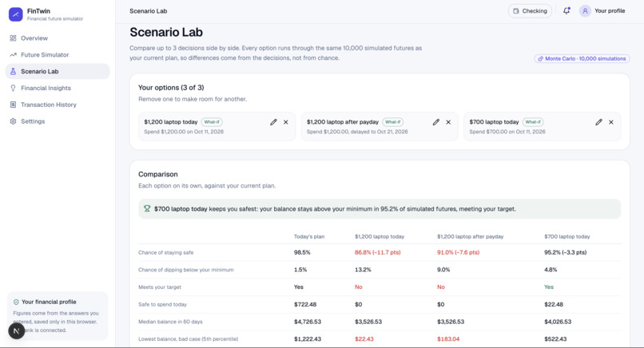Click the Financial Insights lightbulb icon

coord(13,88)
